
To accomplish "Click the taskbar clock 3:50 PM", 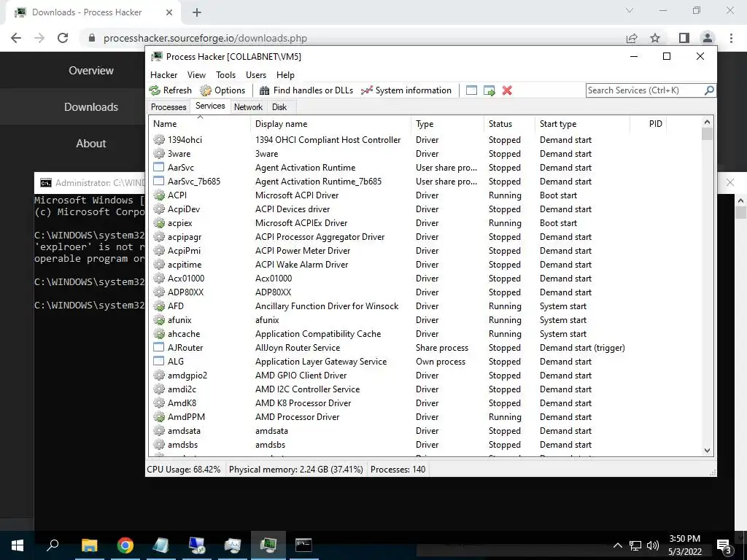I will 684,539.
